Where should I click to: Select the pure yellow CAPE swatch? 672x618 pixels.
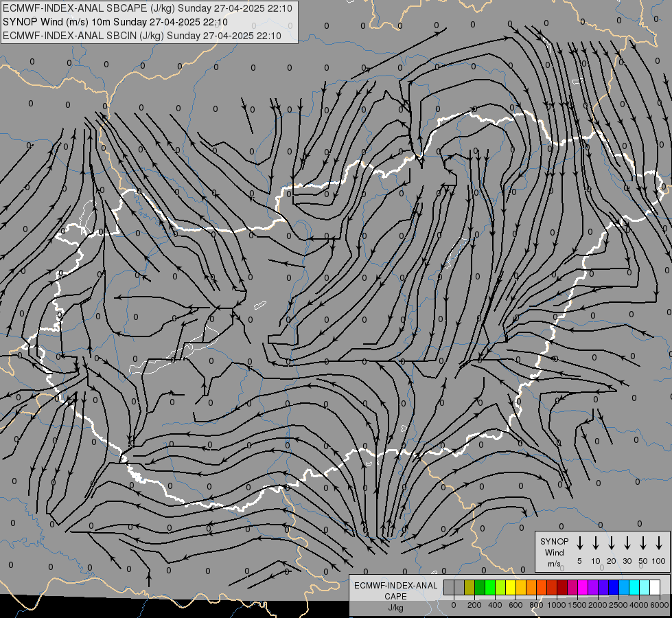[x=511, y=587]
